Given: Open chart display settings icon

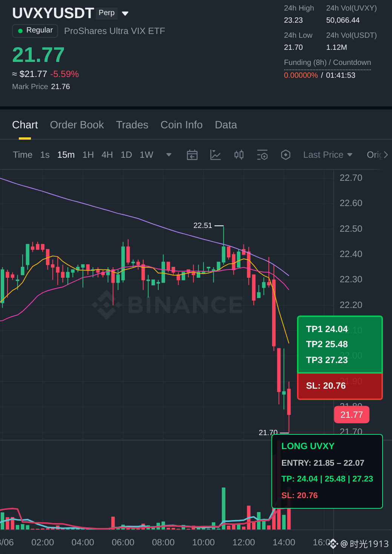Looking at the screenshot, I should (x=262, y=155).
